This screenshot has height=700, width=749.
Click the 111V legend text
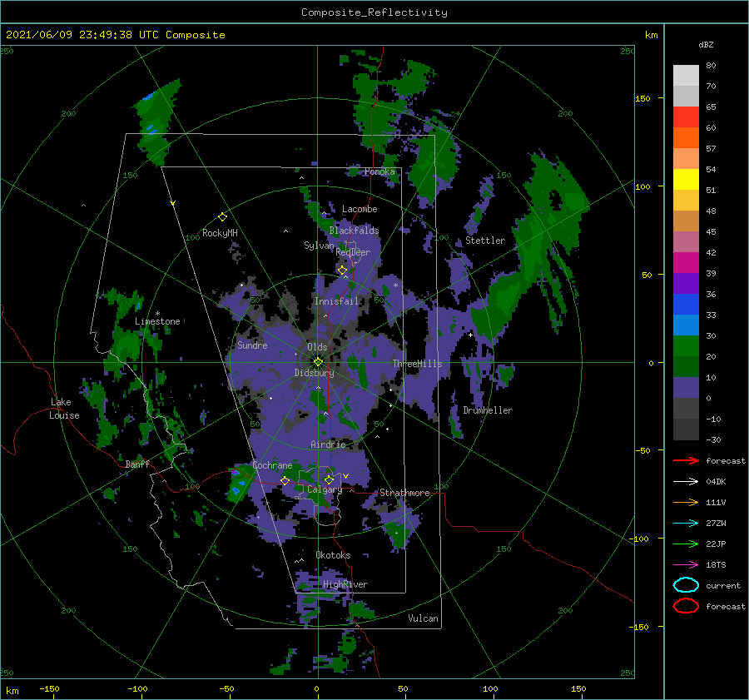(716, 502)
